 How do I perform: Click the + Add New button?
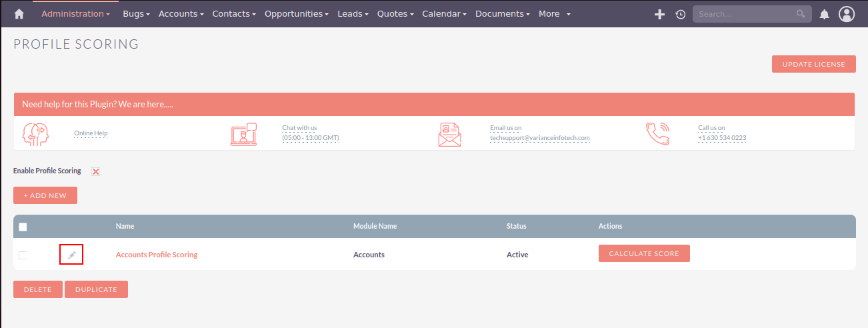click(x=45, y=195)
